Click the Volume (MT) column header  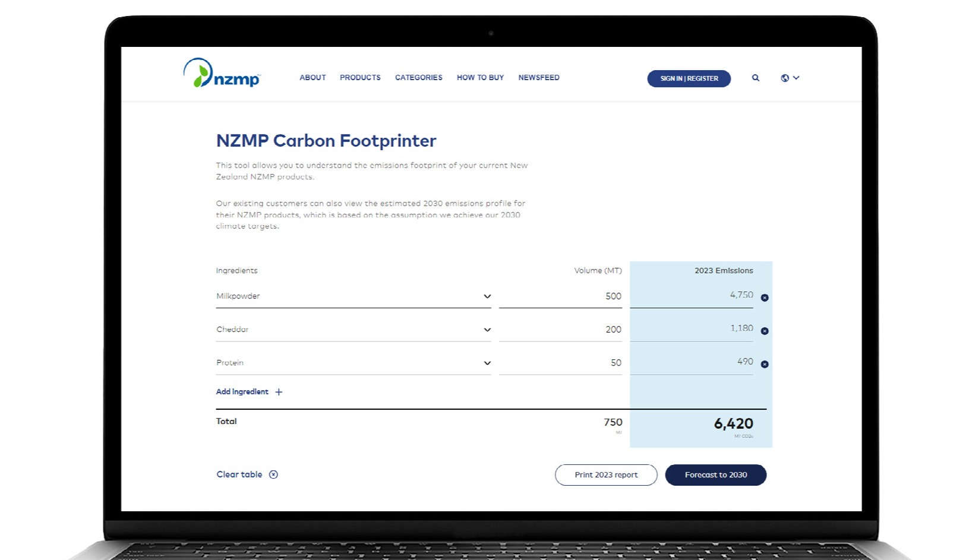coord(598,271)
